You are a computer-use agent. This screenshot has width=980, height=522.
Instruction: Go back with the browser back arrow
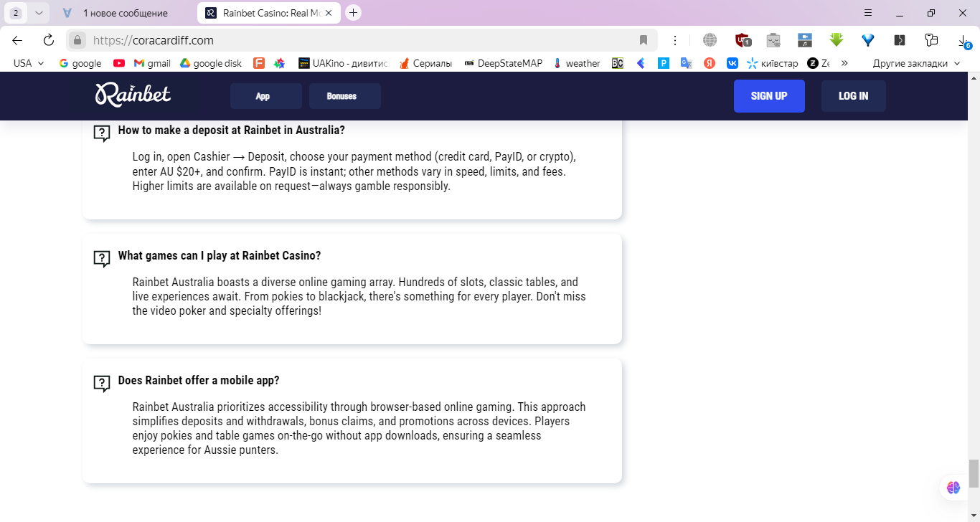(x=17, y=40)
